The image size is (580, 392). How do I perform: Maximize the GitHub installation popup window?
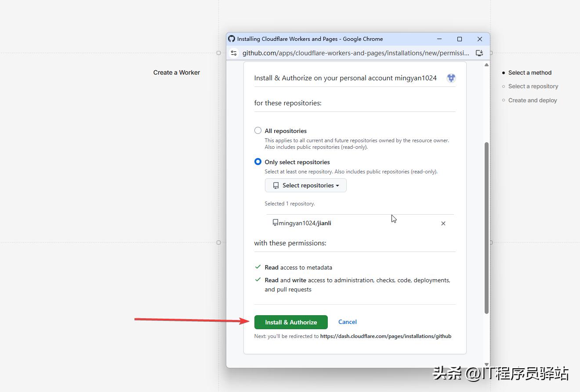coord(460,39)
